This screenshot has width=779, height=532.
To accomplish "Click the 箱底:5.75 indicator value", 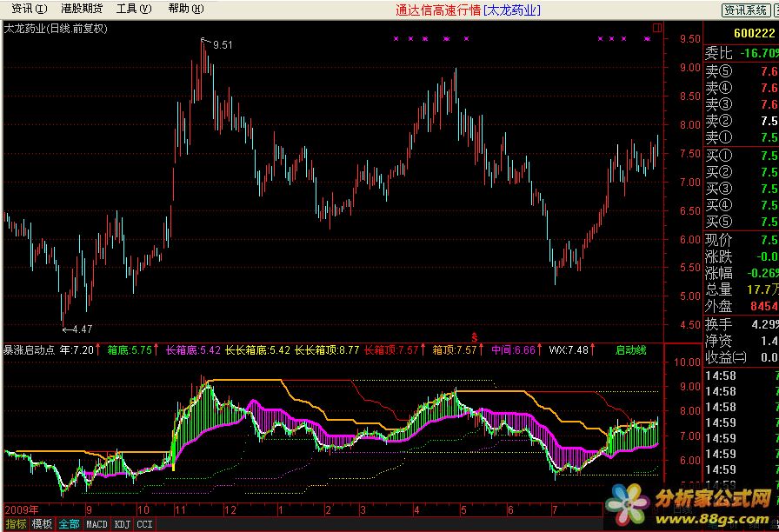I will 130,350.
